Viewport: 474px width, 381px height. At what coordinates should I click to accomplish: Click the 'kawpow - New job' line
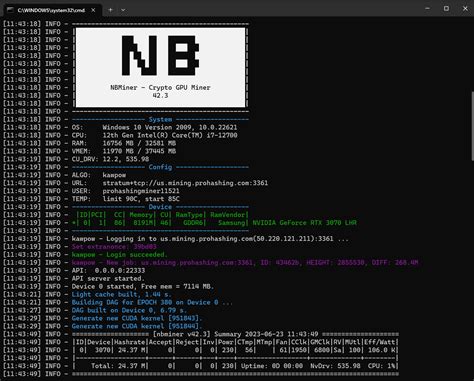(x=245, y=263)
